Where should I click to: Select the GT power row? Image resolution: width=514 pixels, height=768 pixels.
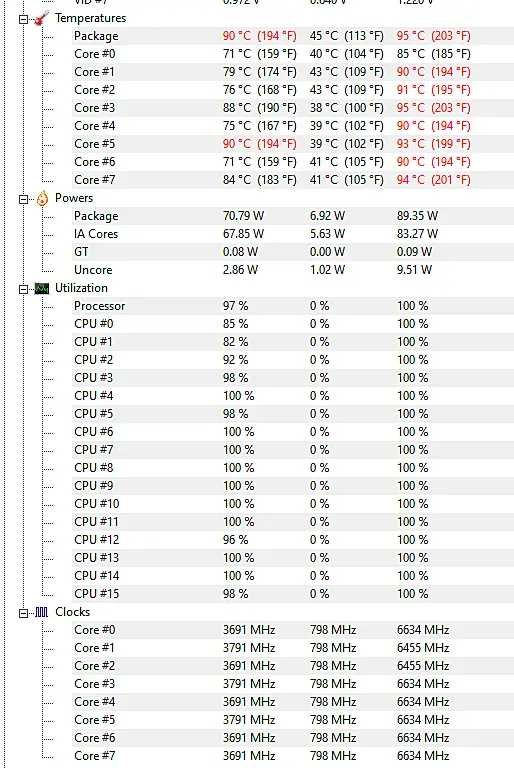293,252
